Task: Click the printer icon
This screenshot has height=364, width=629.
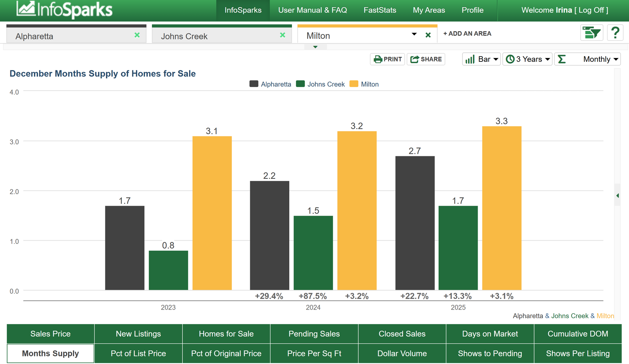Action: coord(378,59)
